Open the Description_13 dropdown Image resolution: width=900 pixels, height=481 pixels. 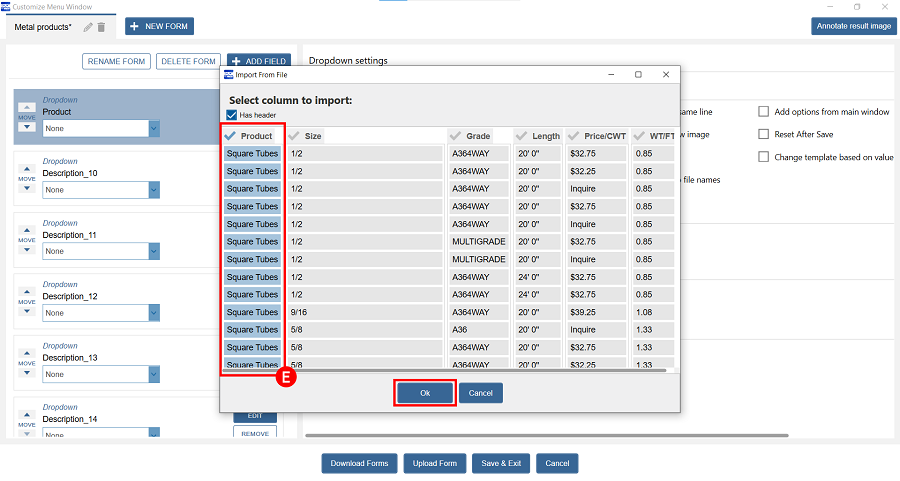[x=153, y=374]
